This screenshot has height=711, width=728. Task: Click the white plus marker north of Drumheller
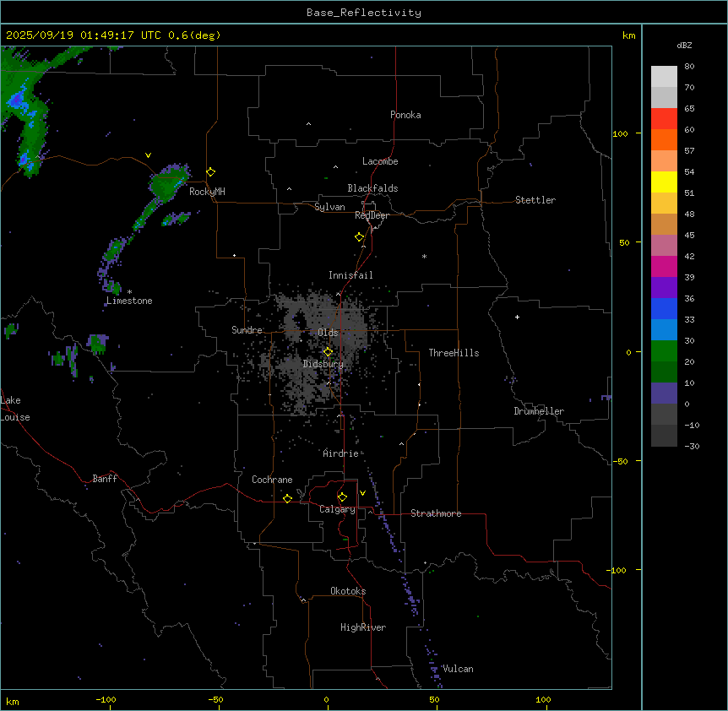[518, 317]
